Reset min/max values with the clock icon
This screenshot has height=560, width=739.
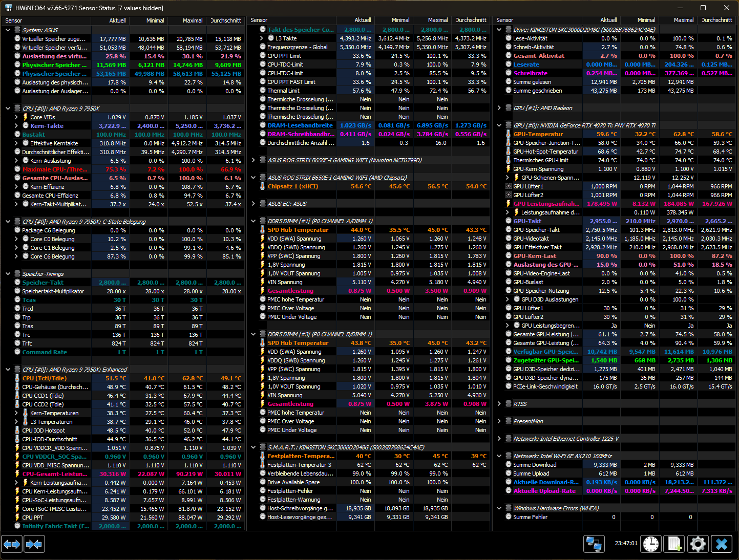651,544
